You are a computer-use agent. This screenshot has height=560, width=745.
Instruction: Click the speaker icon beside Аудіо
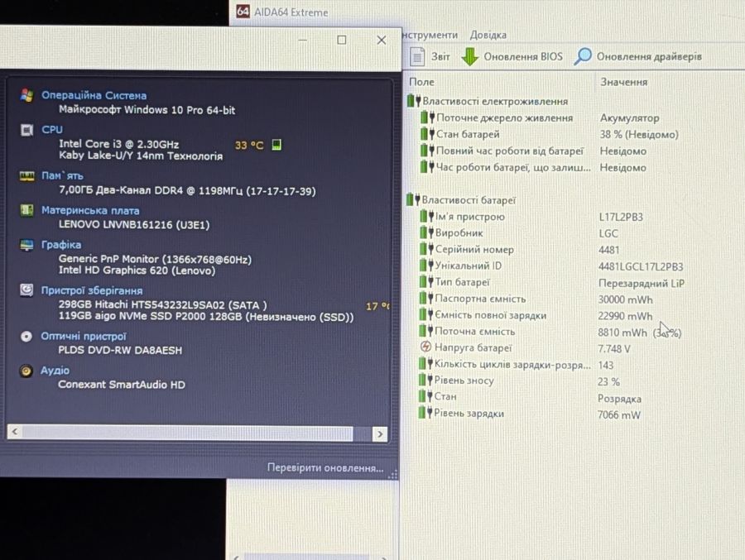tap(26, 371)
